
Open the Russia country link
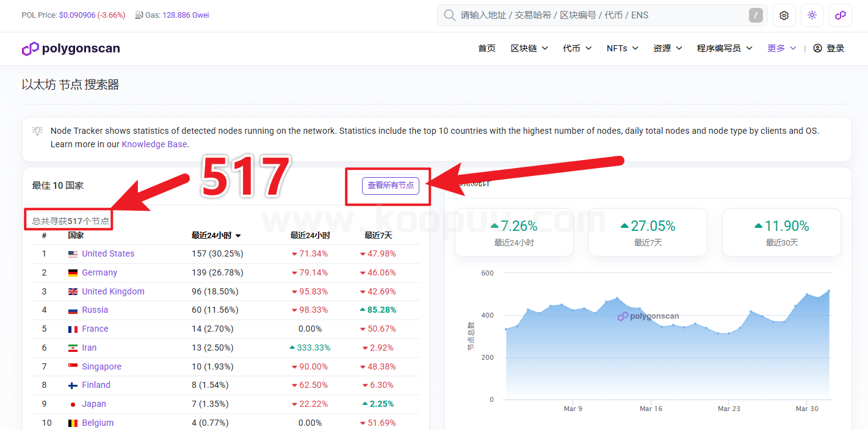pos(95,310)
